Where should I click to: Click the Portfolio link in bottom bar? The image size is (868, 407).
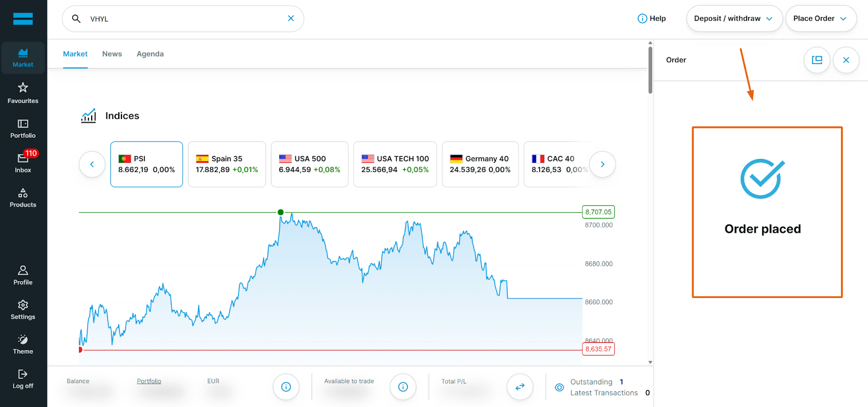click(149, 381)
